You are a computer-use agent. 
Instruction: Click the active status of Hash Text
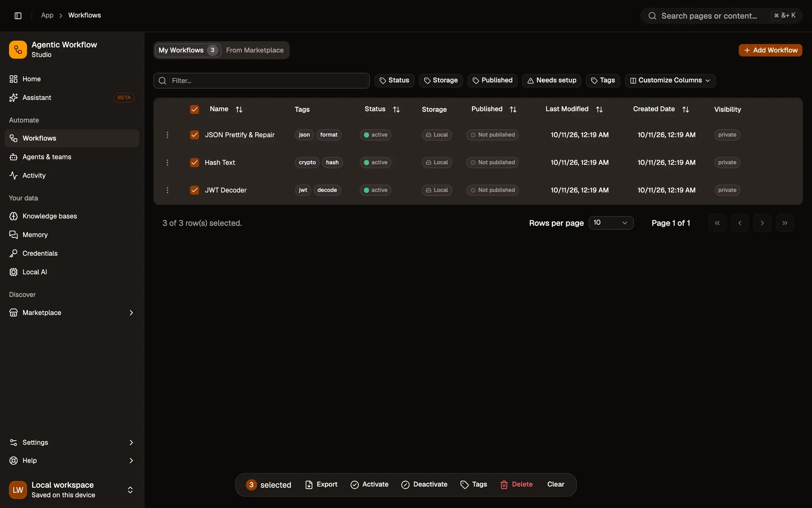[376, 163]
